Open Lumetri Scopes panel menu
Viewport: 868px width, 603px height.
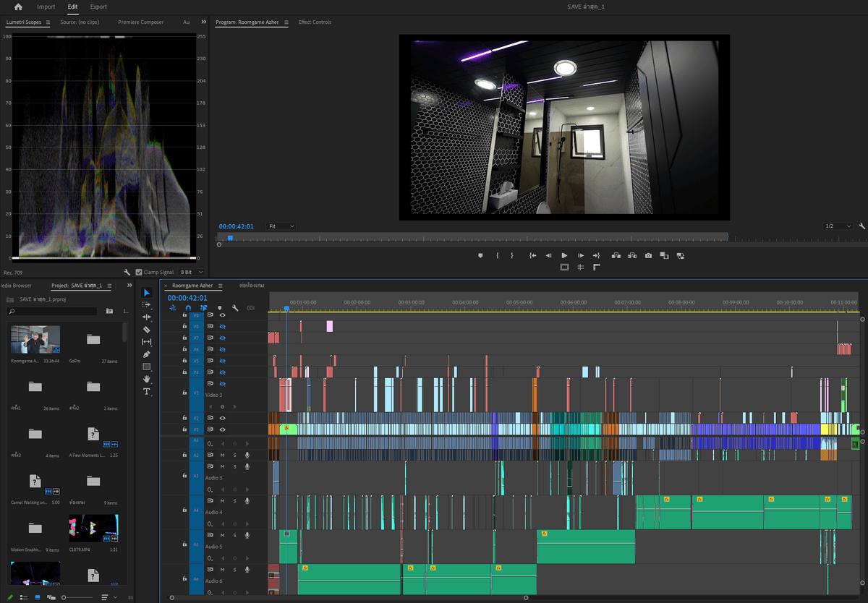click(x=48, y=22)
